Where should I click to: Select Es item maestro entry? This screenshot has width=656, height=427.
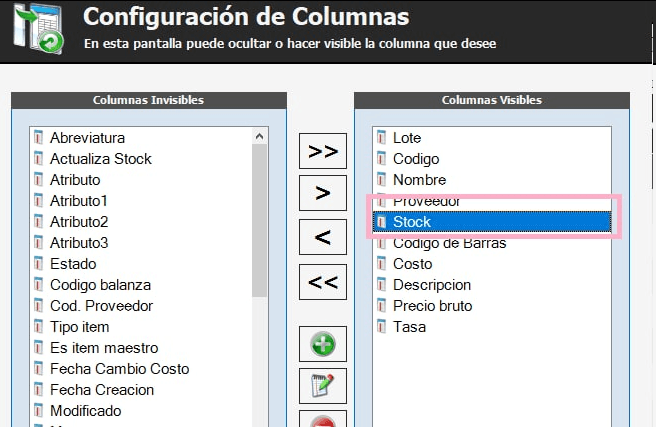104,348
